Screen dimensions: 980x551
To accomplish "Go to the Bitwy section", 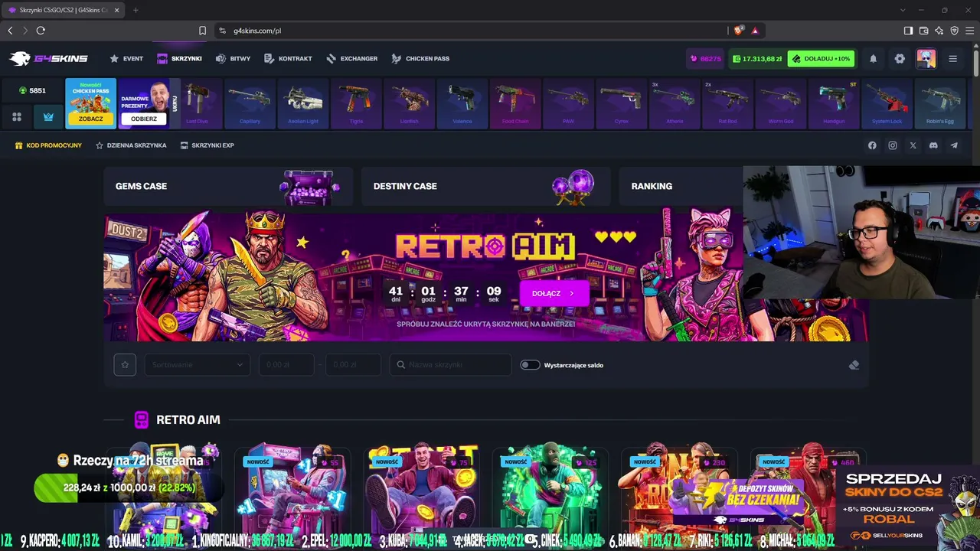I will point(233,59).
